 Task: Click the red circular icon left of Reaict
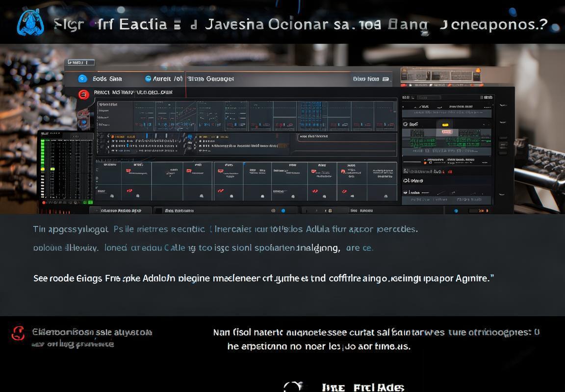point(84,94)
